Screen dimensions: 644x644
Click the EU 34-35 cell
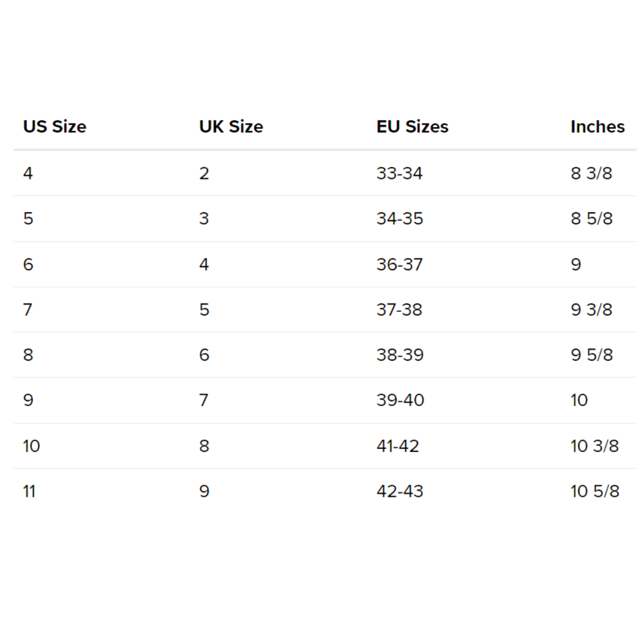[x=400, y=219]
